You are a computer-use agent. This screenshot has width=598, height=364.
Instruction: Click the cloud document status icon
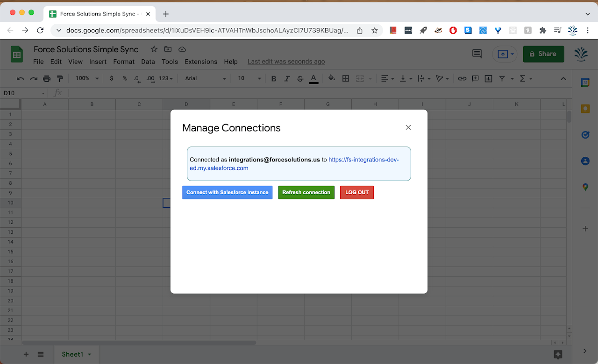[x=182, y=49]
